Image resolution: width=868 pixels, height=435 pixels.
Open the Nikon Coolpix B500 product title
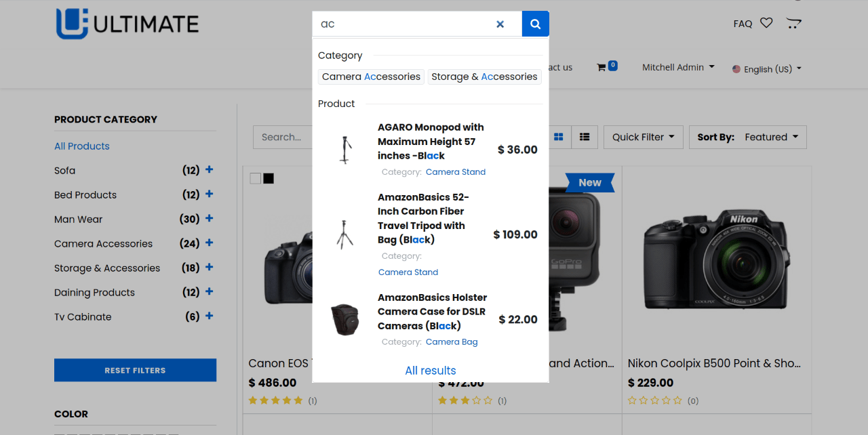click(714, 363)
